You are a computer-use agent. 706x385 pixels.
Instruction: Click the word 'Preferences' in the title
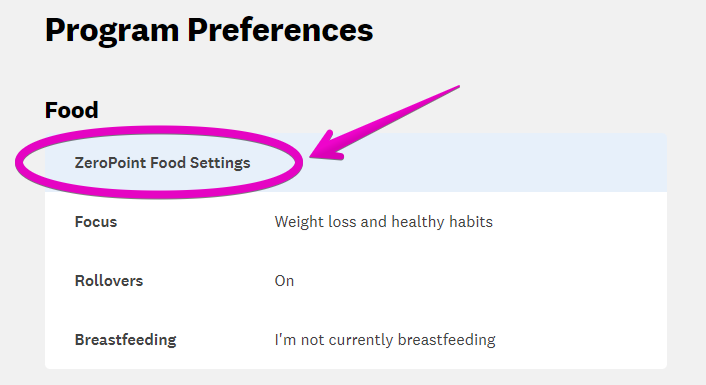tap(280, 30)
